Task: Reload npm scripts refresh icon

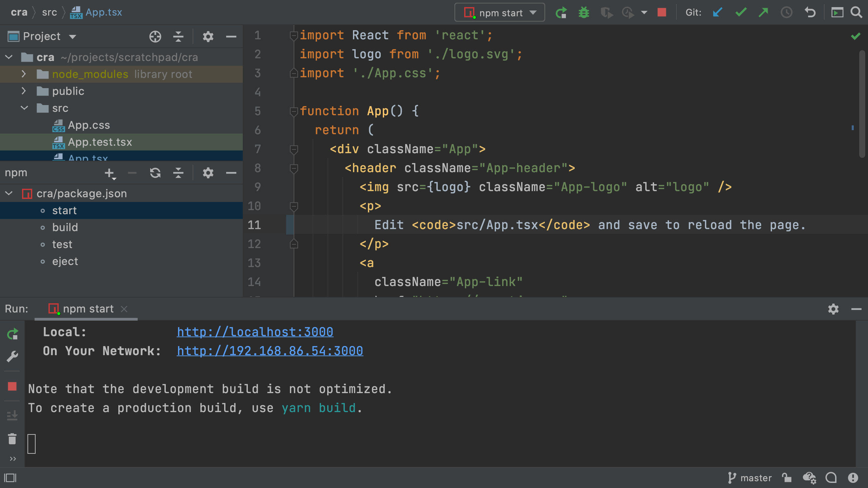Action: pos(155,173)
